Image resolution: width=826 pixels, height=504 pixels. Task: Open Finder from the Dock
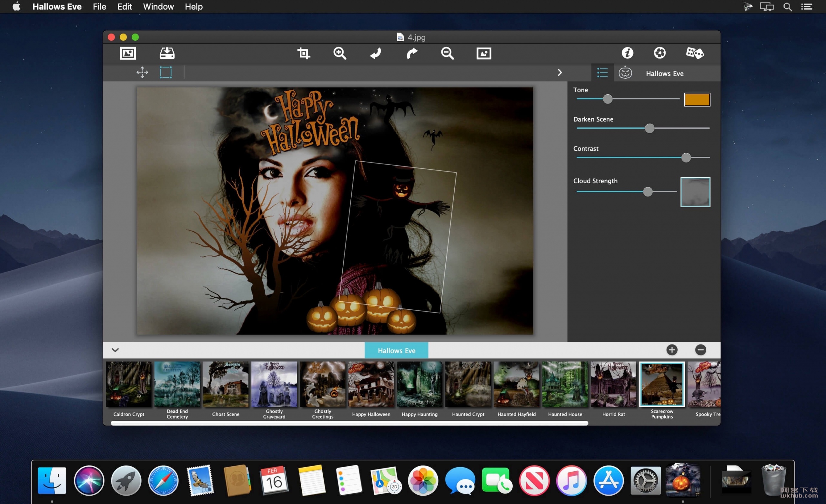tap(52, 480)
